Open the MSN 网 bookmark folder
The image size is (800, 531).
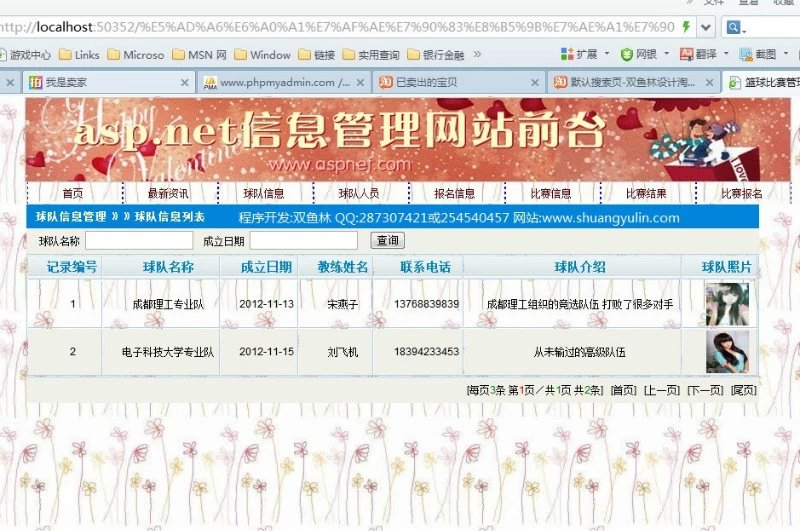[x=199, y=55]
